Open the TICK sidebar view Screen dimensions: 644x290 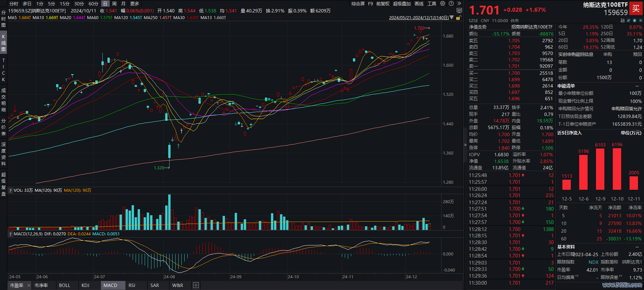point(3,70)
